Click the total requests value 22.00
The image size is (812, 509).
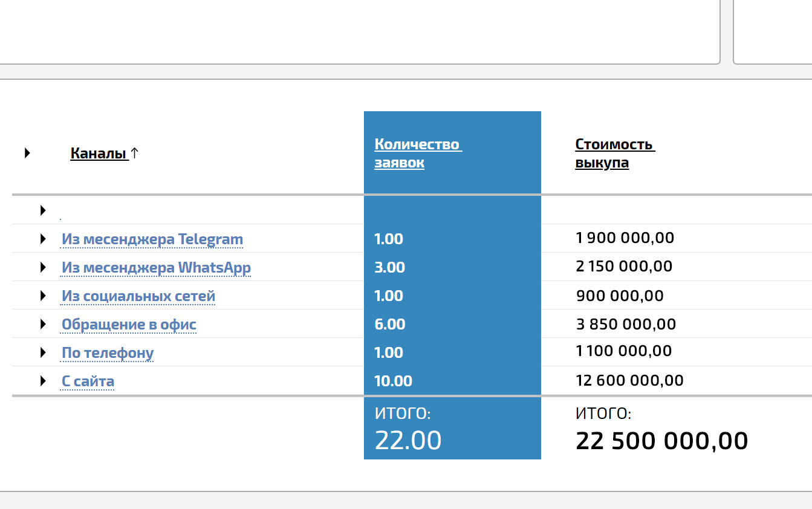tap(408, 441)
